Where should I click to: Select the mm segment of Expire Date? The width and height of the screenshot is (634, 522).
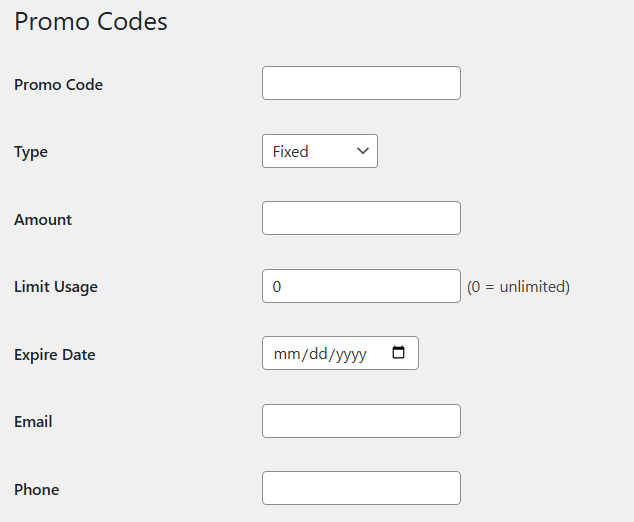coord(285,354)
